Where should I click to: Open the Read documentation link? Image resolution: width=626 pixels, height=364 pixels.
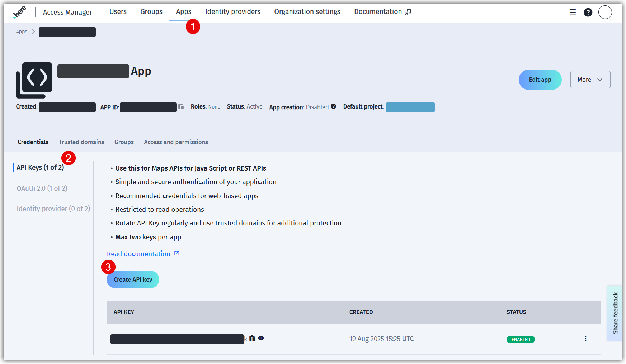[x=139, y=254]
